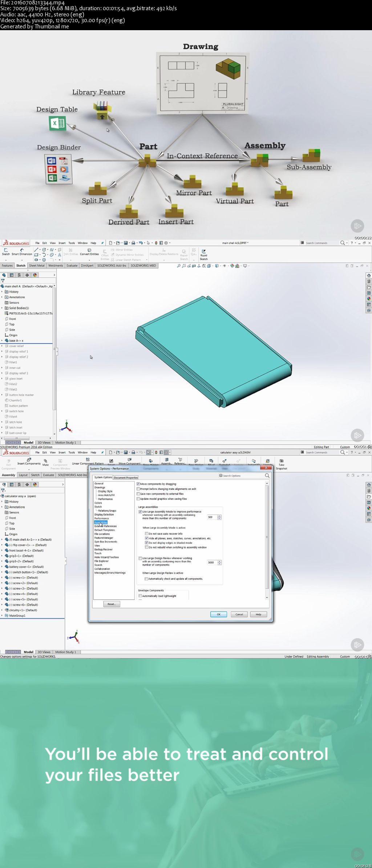Click the Help question mark in part window
Image resolution: width=372 pixels, height=868 pixels.
tap(352, 243)
